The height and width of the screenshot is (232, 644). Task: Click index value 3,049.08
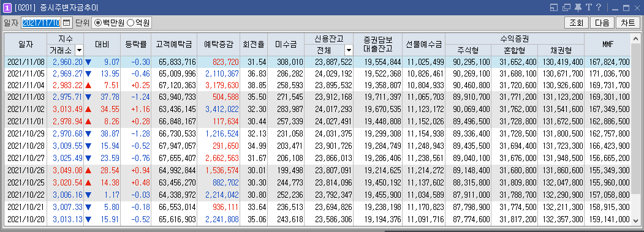click(68, 170)
